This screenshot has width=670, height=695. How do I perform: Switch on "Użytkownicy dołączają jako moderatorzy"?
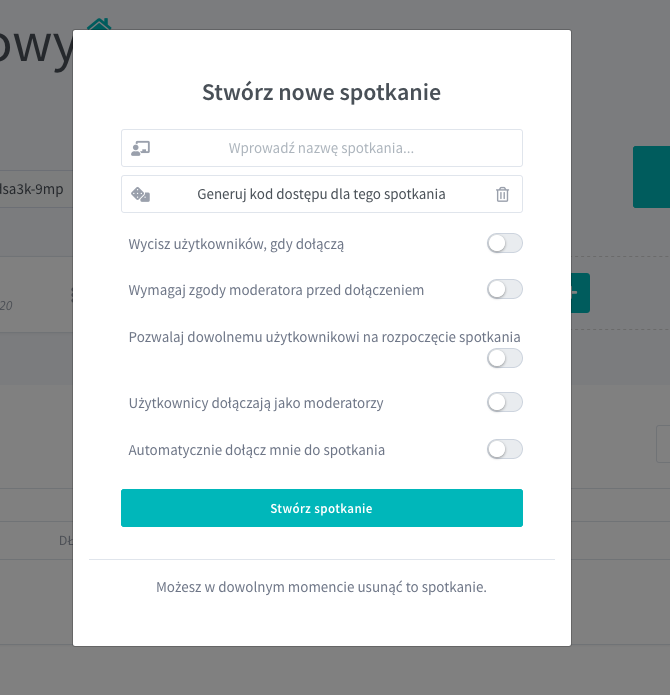click(x=504, y=402)
